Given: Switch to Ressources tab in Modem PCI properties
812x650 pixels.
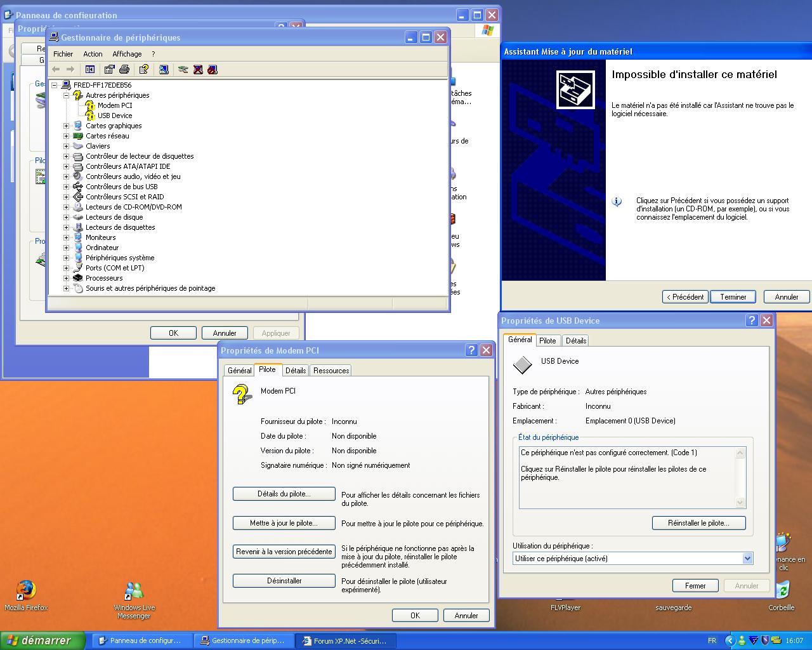Looking at the screenshot, I should (x=331, y=371).
